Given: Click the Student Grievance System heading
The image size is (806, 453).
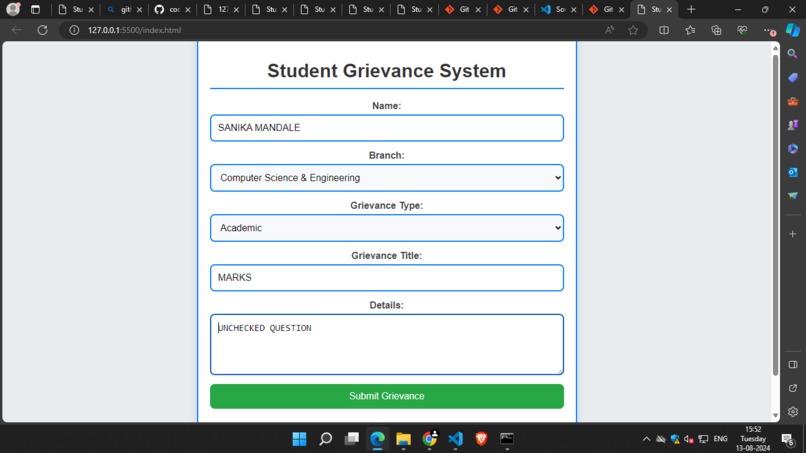Looking at the screenshot, I should 387,71.
